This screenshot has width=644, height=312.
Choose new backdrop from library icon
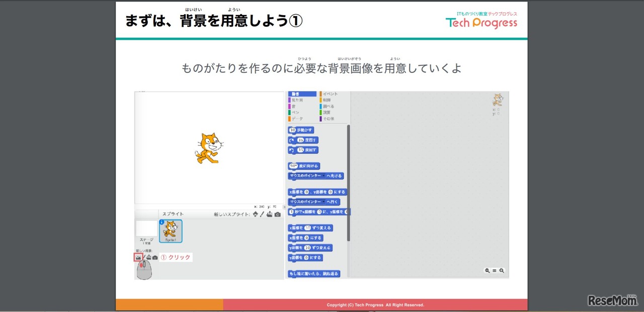pos(138,257)
